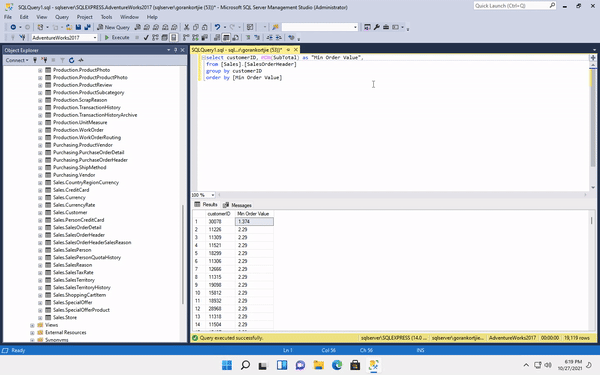The height and width of the screenshot is (375, 600).
Task: Expand the External Resources folder node
Action: (33, 333)
